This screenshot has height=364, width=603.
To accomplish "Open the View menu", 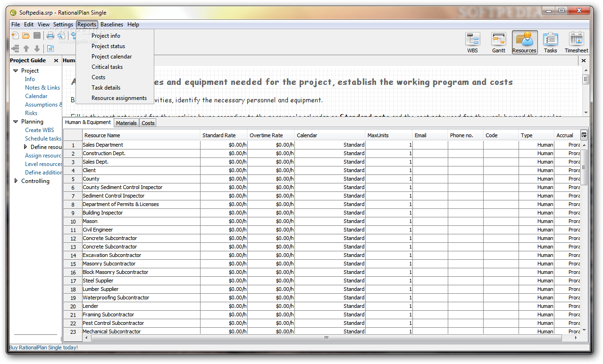I will [43, 25].
